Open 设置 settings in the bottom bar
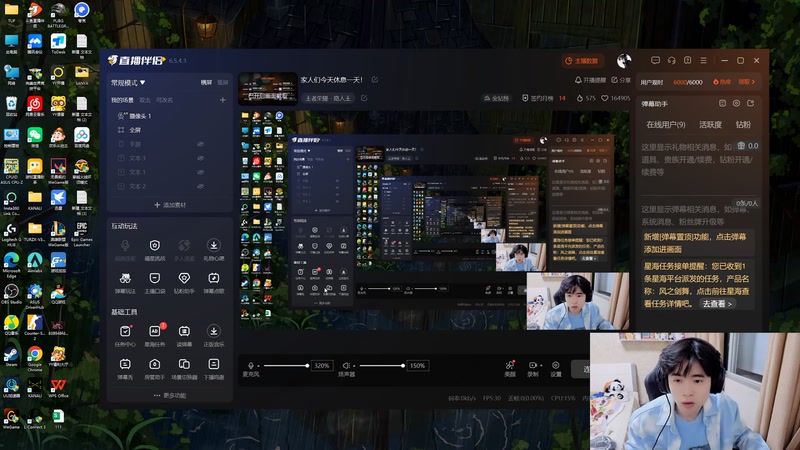 [x=556, y=368]
